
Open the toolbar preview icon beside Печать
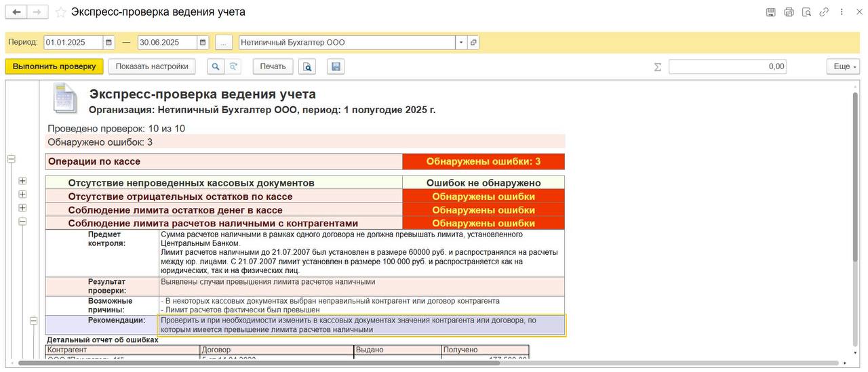[308, 66]
